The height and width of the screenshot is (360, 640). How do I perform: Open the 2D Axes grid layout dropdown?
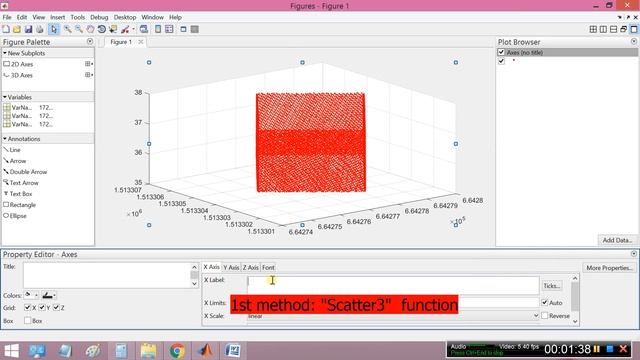point(89,64)
